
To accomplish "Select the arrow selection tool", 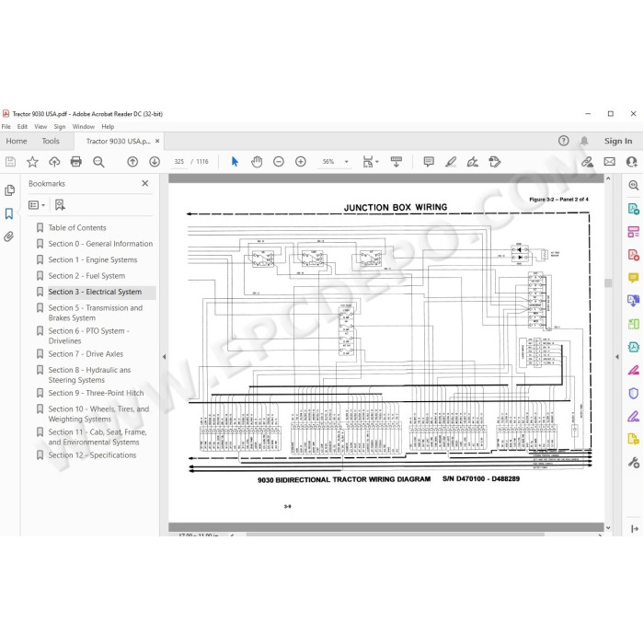I will [x=235, y=162].
